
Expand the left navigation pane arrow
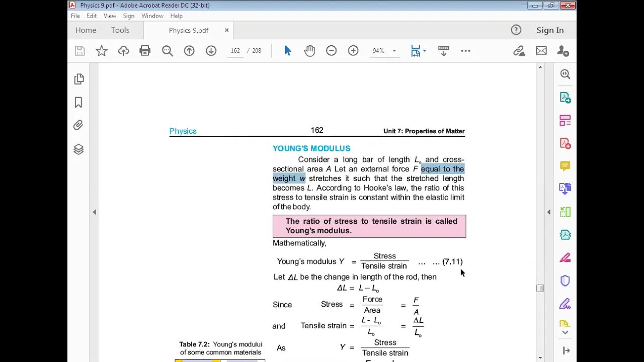coord(94,212)
